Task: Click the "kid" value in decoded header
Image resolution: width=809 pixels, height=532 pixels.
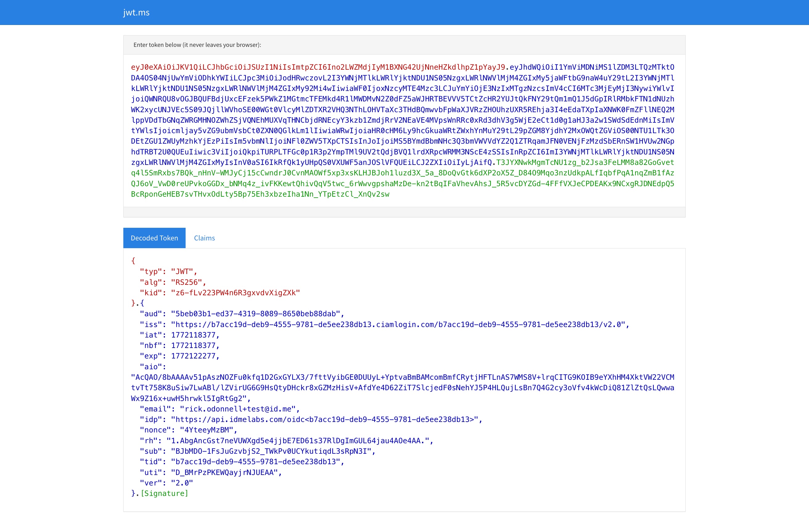Action: point(235,293)
